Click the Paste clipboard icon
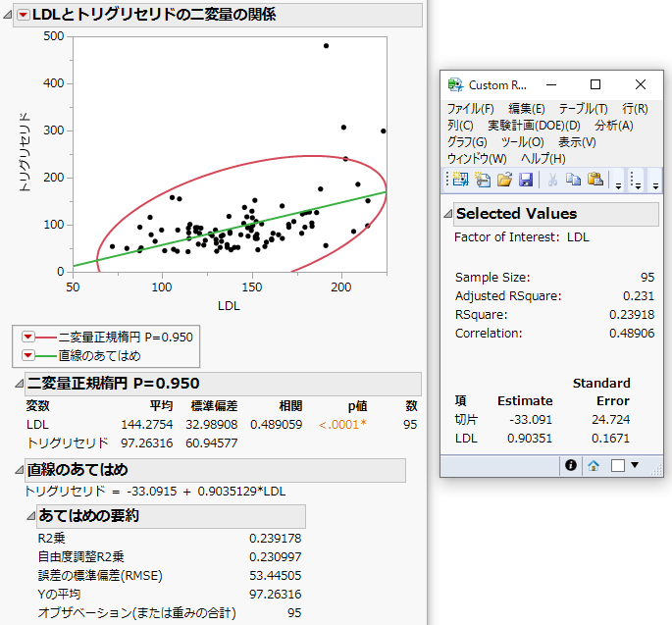This screenshot has height=625, width=672. (595, 179)
